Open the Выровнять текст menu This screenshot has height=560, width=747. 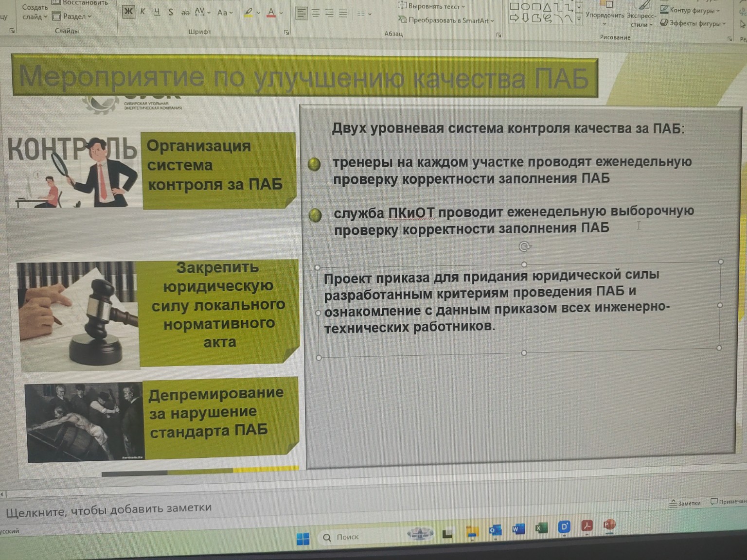pos(428,7)
